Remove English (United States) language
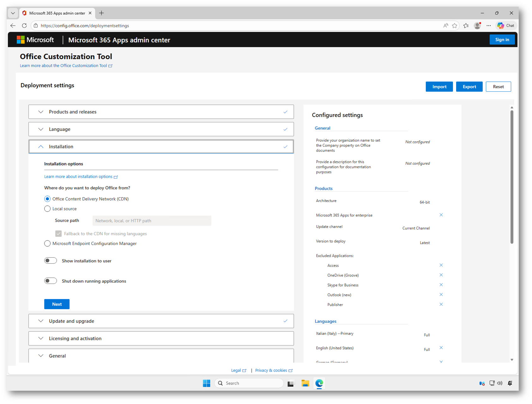 [x=441, y=348]
